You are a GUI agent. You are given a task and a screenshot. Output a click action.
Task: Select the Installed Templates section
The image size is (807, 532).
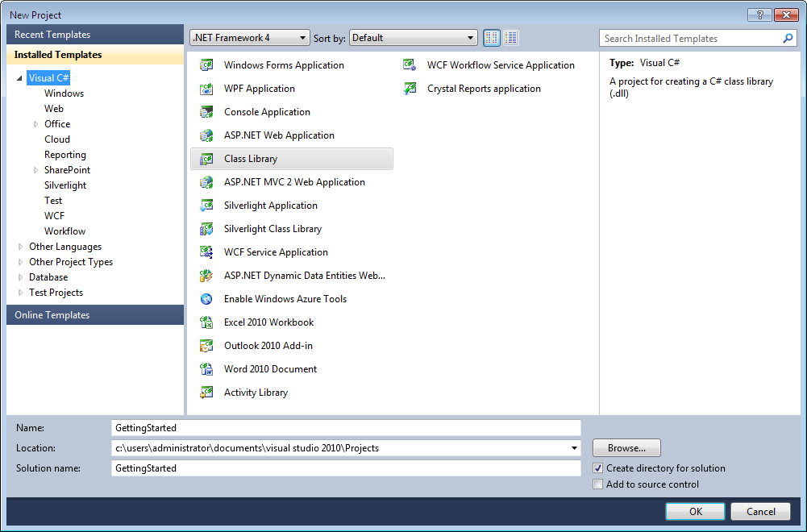pos(95,55)
